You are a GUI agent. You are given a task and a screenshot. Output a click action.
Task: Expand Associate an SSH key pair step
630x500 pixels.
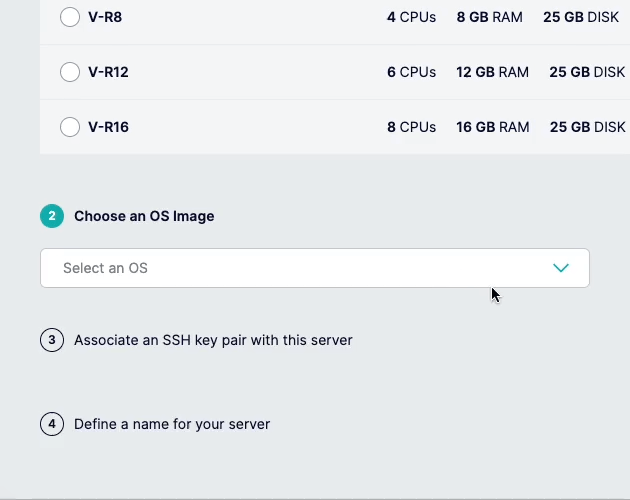click(x=213, y=340)
